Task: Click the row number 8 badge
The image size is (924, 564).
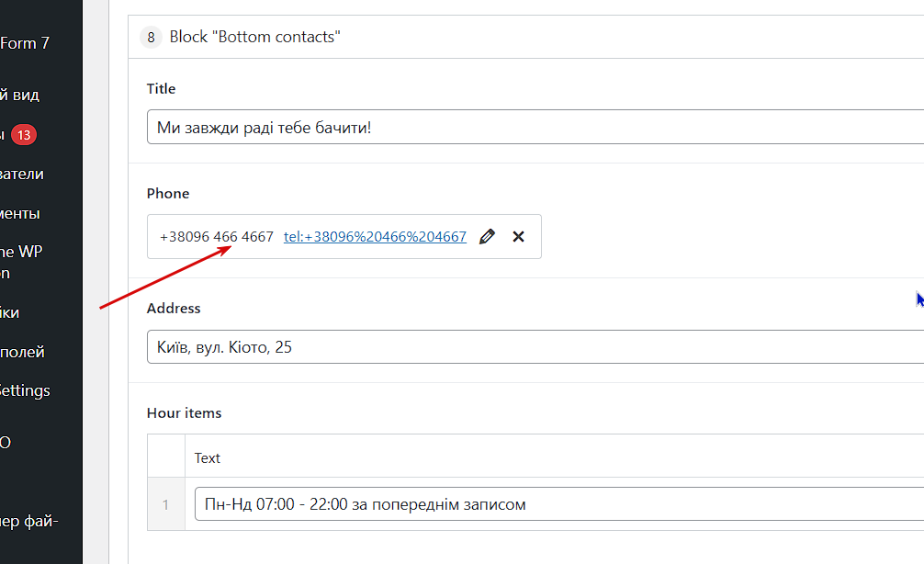Action: click(151, 38)
